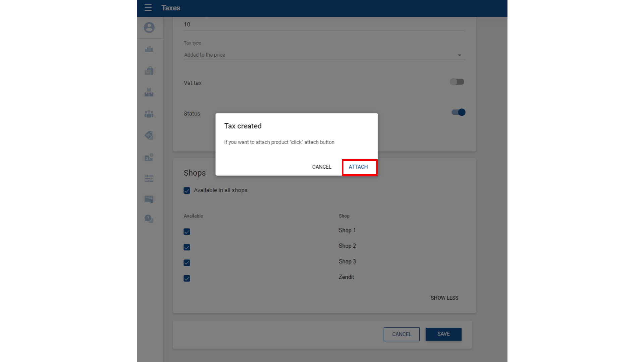Open the hamburger menu next to Taxes
The height and width of the screenshot is (362, 644).
pos(148,8)
